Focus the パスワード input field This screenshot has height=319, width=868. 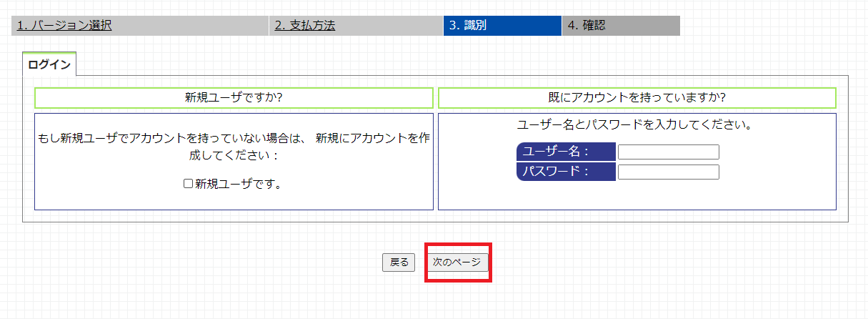pos(668,172)
